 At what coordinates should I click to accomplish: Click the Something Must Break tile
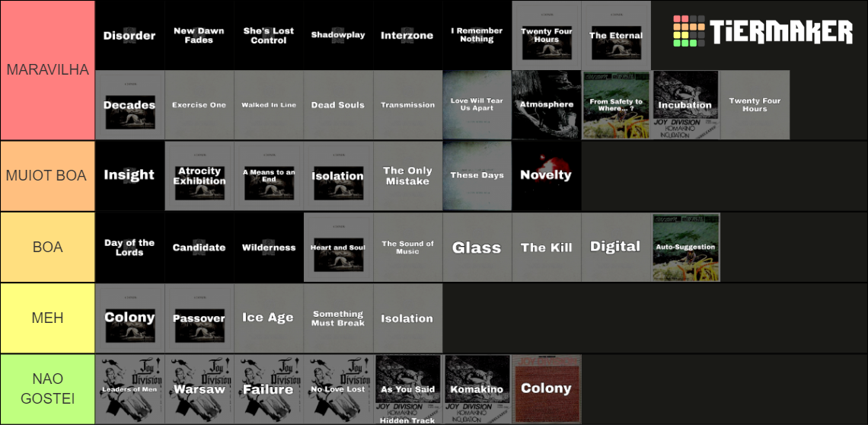[x=338, y=318]
